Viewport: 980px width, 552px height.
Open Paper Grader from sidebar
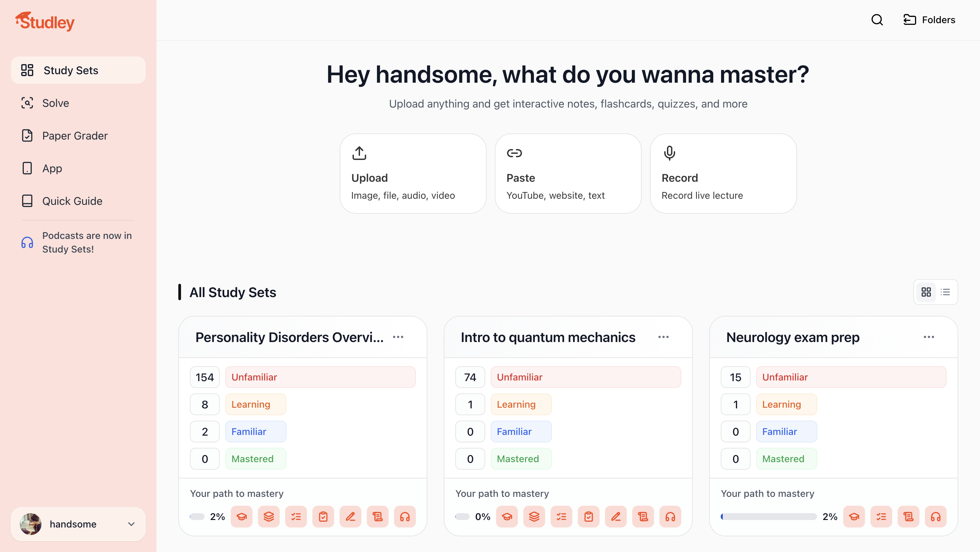tap(75, 136)
